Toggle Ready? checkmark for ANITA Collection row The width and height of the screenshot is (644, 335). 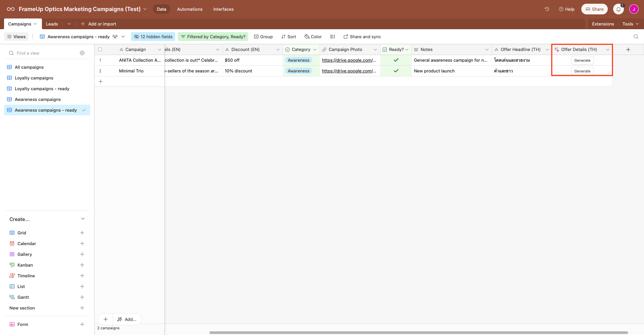pos(396,60)
